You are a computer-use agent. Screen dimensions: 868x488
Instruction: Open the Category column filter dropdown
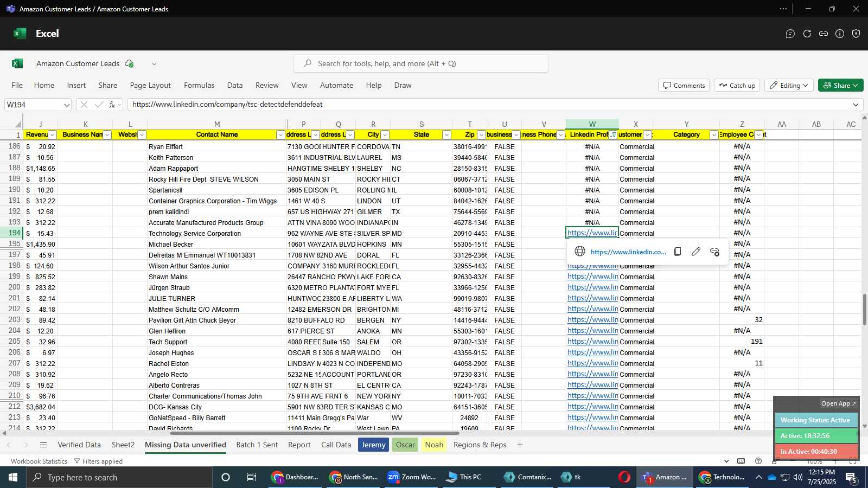click(714, 135)
